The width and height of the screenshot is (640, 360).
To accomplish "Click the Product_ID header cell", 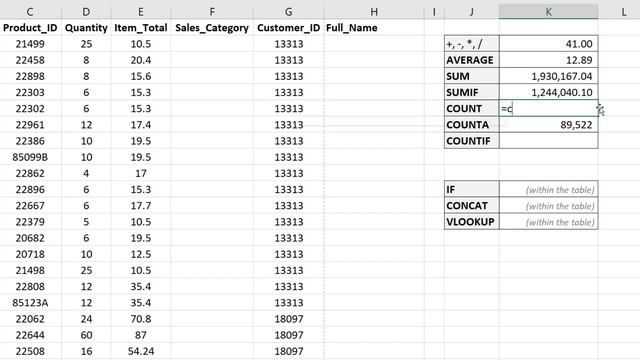I will click(30, 28).
